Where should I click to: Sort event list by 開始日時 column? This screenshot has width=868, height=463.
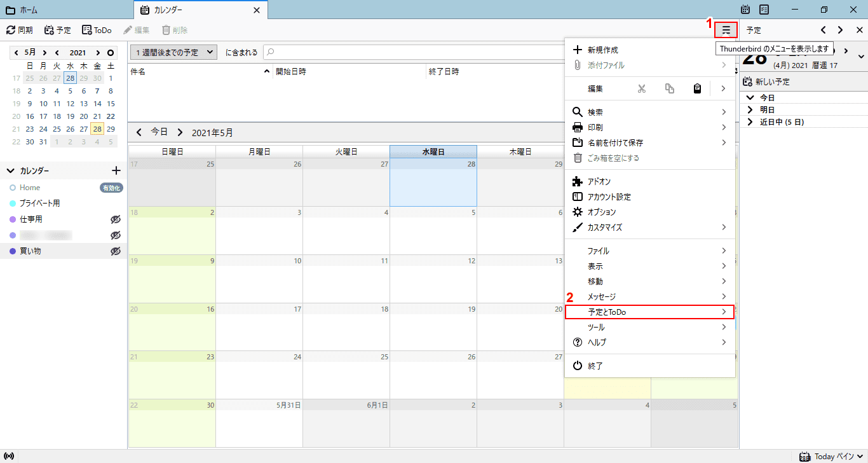pyautogui.click(x=349, y=72)
